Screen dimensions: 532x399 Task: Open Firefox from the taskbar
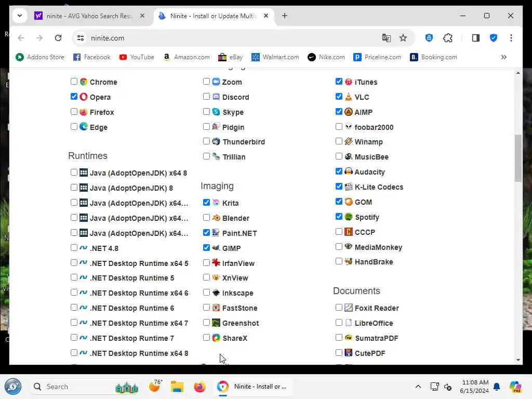[x=199, y=387]
